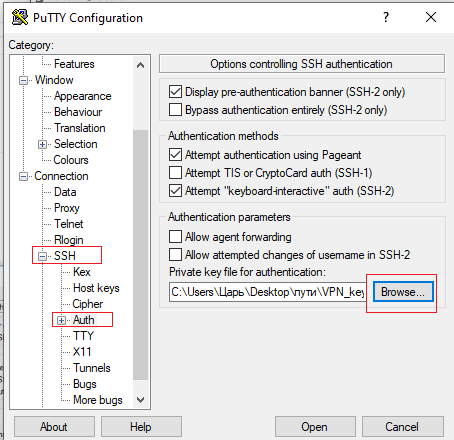Uncheck Display pre-authentication banner
The height and width of the screenshot is (440, 454).
(175, 92)
